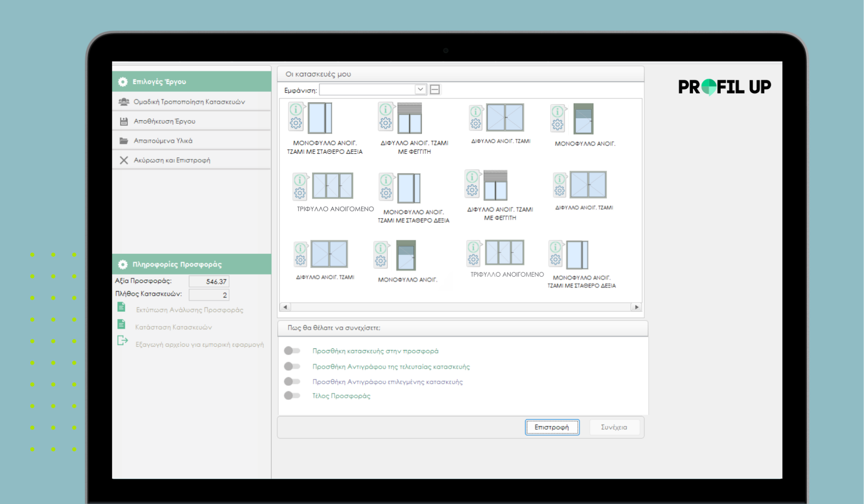Screen dimensions: 864x504
Task: Click the Εξαγωγή αρχείου export icon
Action: coord(122,341)
